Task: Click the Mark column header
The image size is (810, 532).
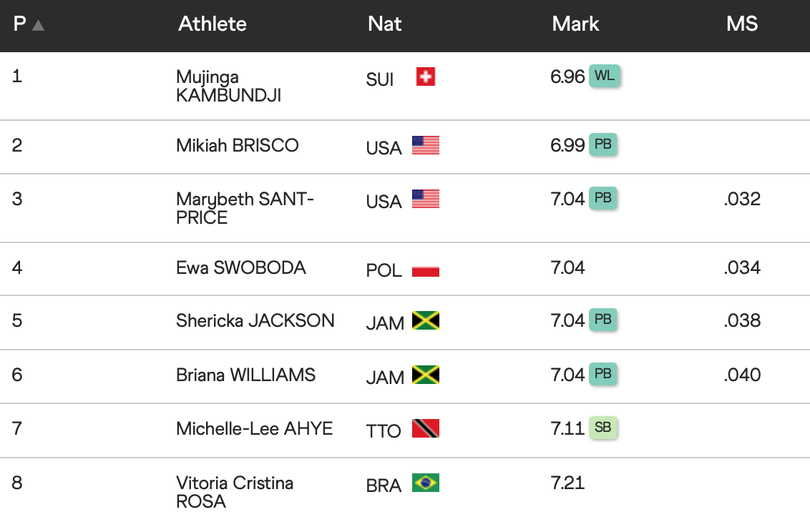Action: pos(575,24)
